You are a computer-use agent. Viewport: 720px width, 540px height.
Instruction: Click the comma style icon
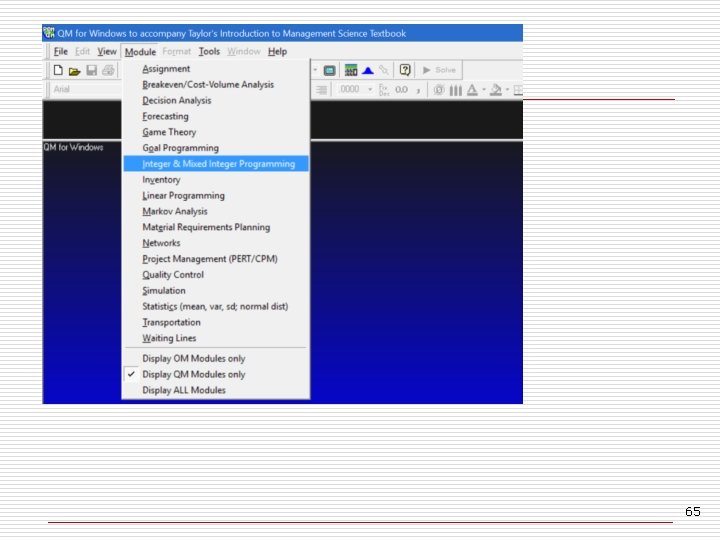[x=418, y=90]
